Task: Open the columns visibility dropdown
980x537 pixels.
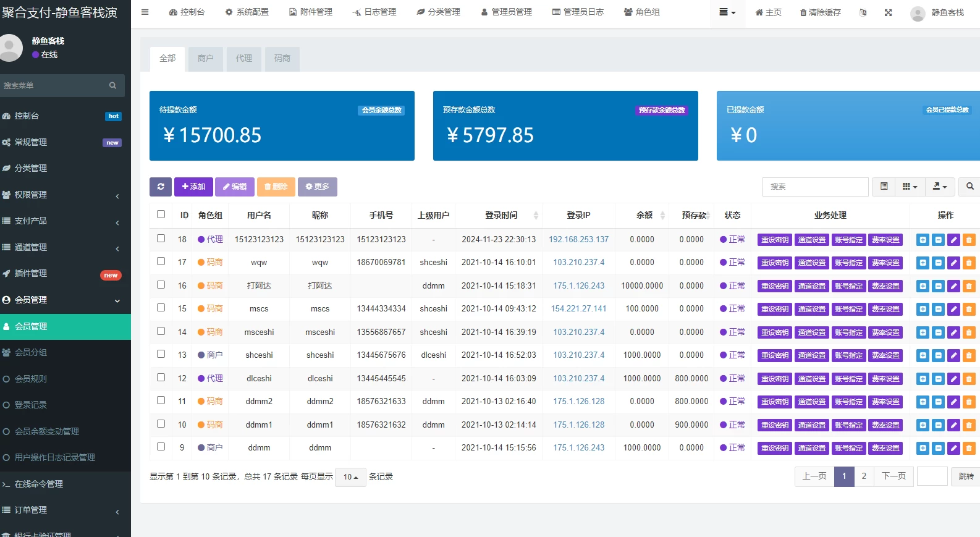Action: (910, 187)
